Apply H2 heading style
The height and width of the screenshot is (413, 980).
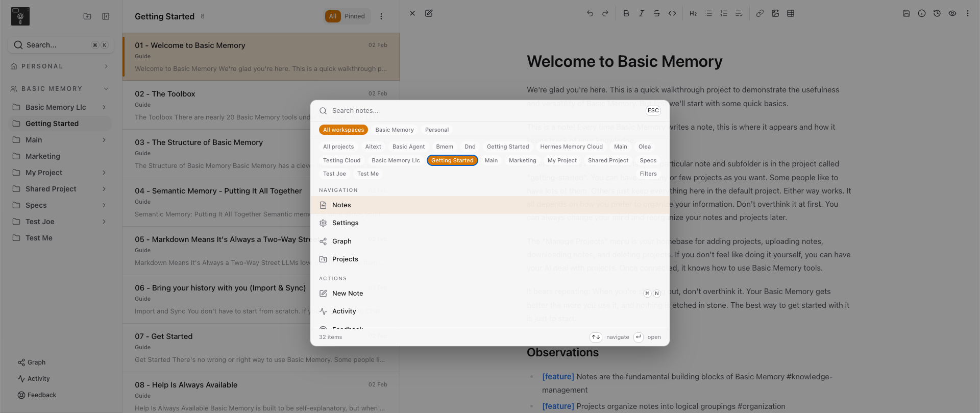click(693, 14)
